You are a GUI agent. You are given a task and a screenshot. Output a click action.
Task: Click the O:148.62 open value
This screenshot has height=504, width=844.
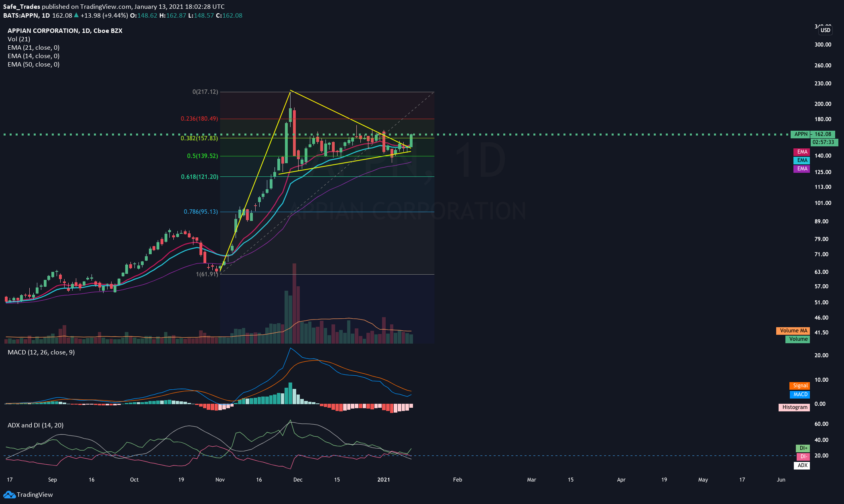[144, 16]
